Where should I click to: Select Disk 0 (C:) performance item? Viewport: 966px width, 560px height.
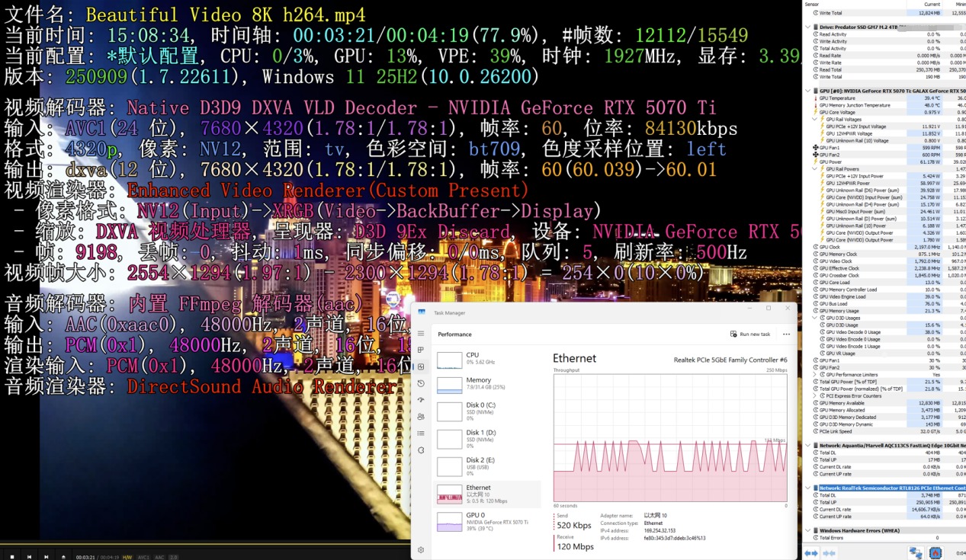point(487,411)
